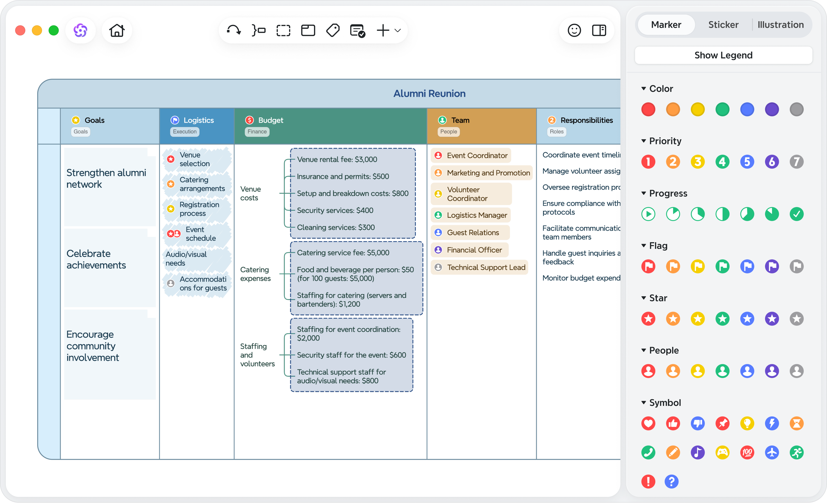The image size is (827, 504).
Task: Add the blue flag marker
Action: tap(747, 266)
